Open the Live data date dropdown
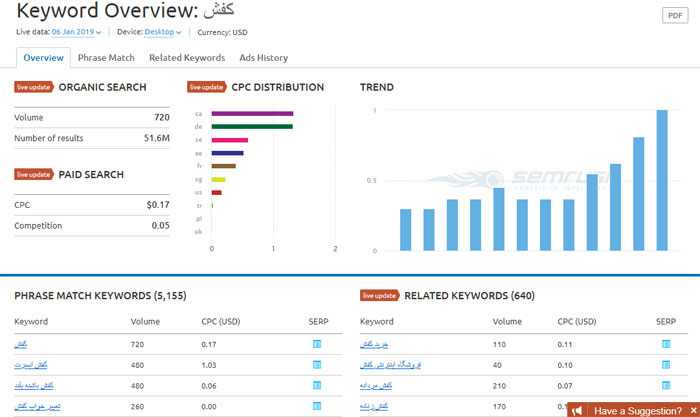Screen dimensions: 700x417 point(76,32)
